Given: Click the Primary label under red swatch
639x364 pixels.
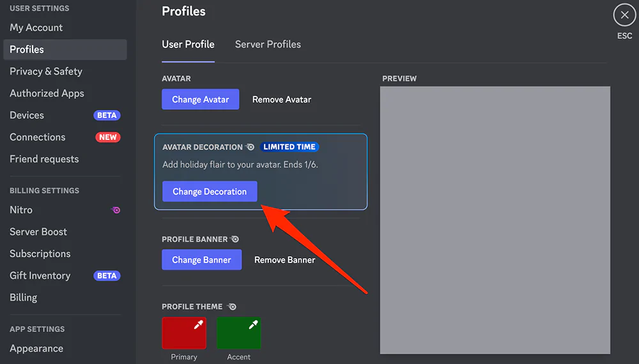Looking at the screenshot, I should tap(184, 357).
